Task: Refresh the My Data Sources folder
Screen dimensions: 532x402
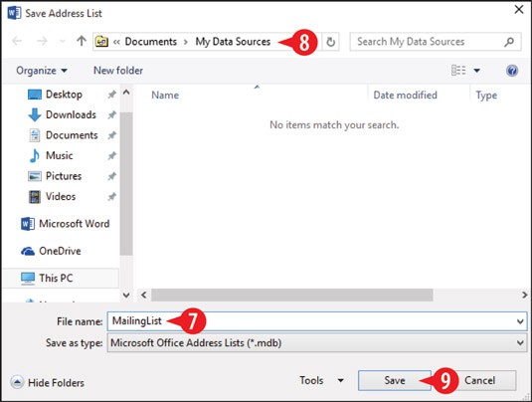Action: [x=330, y=42]
